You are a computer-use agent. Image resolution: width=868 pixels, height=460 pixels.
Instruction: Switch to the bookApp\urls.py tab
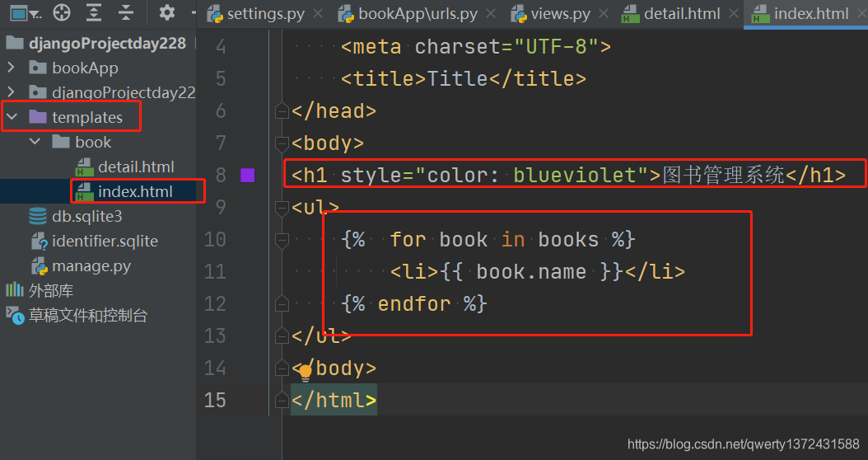click(418, 14)
